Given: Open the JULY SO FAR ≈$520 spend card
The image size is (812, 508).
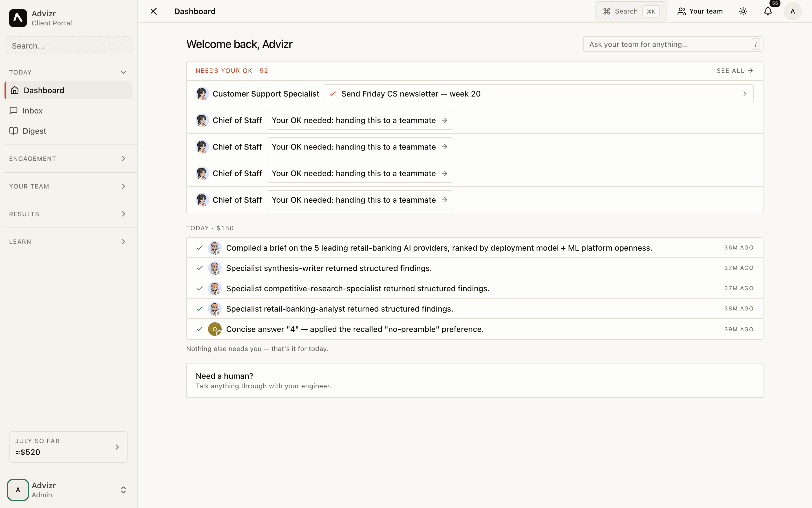Looking at the screenshot, I should pyautogui.click(x=69, y=447).
